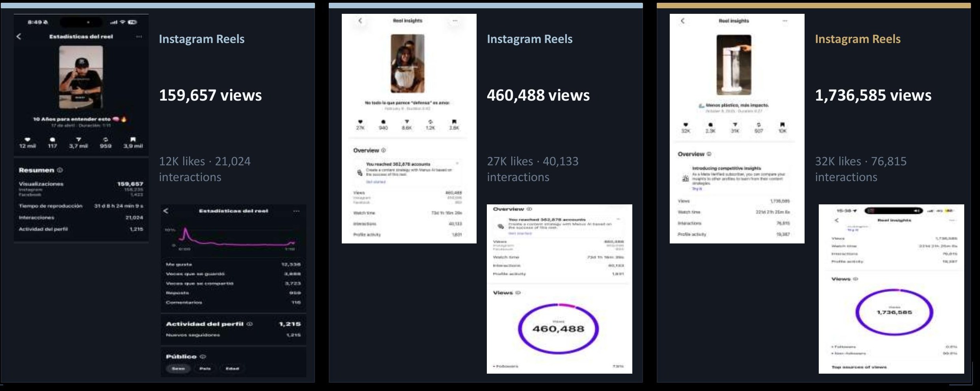This screenshot has width=980, height=391.
Task: Click Try it link under competitive insights
Action: pos(697,189)
